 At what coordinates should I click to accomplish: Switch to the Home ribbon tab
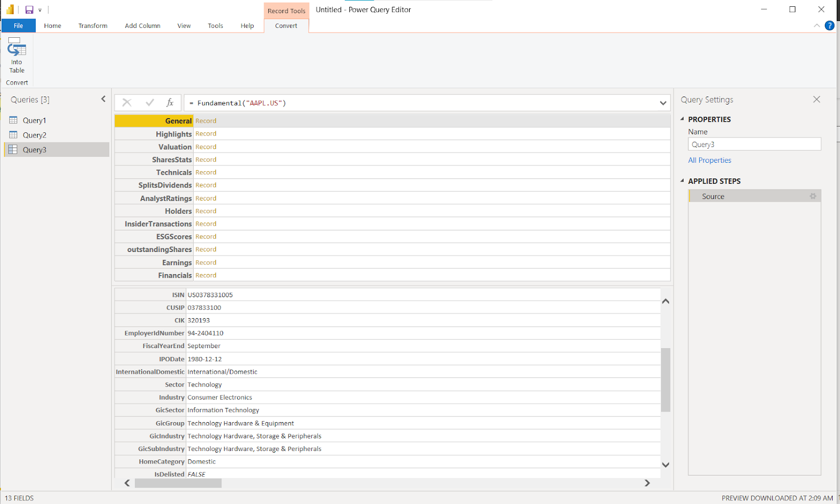pyautogui.click(x=52, y=26)
